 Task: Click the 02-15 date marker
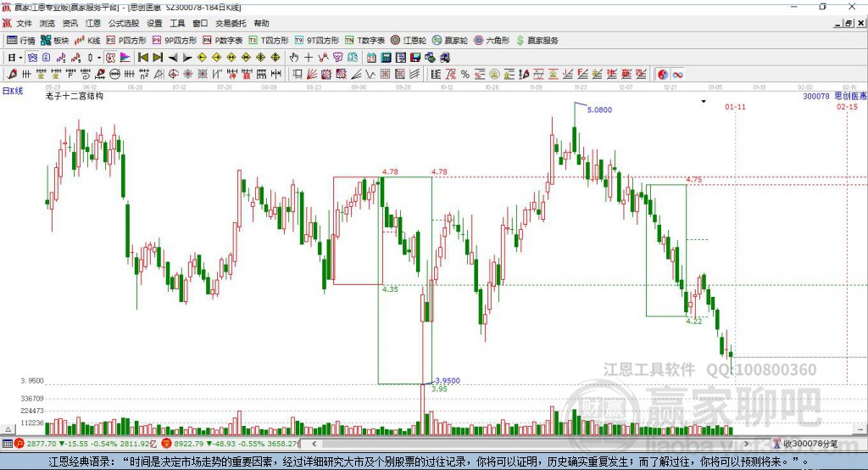coord(847,106)
